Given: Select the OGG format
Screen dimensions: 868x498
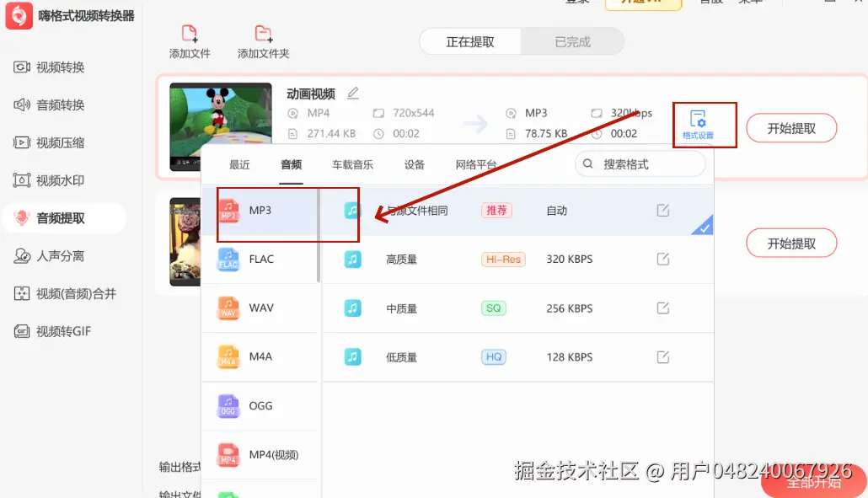Looking at the screenshot, I should coord(259,406).
